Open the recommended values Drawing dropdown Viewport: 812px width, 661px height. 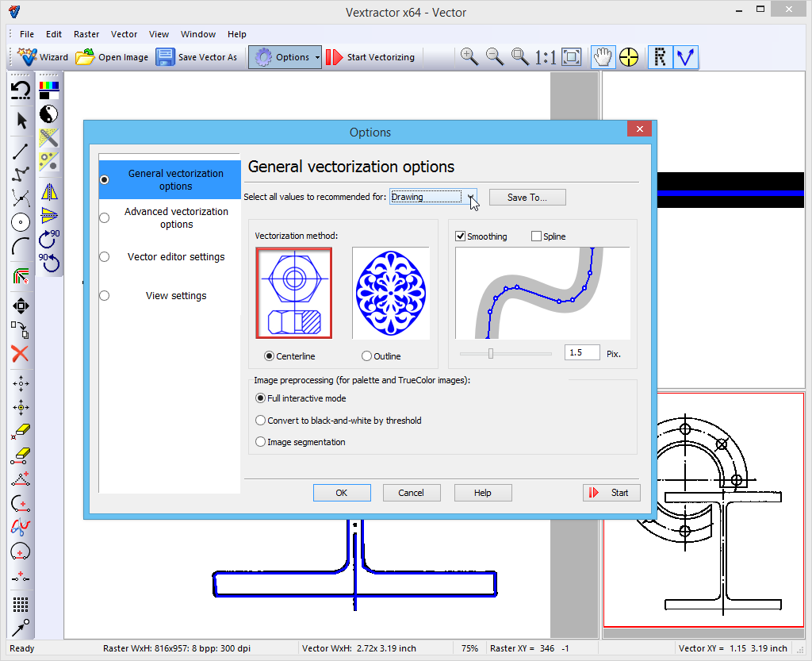click(471, 197)
